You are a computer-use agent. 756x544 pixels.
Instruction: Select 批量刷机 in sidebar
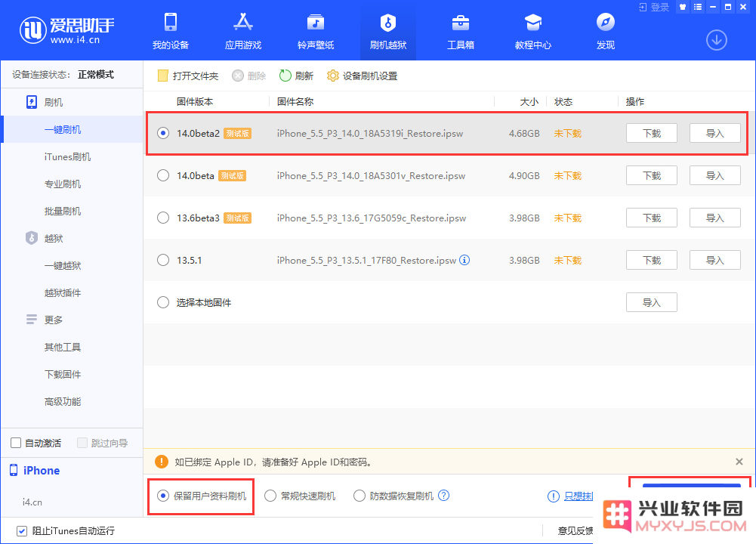[63, 212]
